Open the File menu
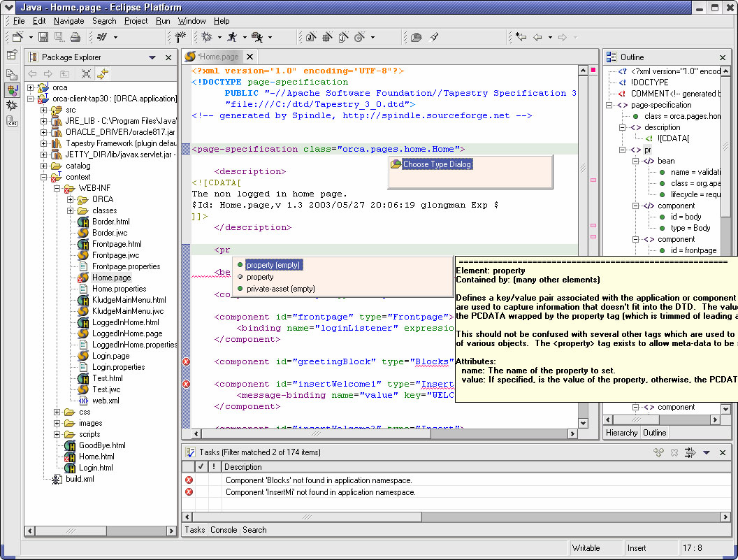The height and width of the screenshot is (560, 738). [19, 21]
